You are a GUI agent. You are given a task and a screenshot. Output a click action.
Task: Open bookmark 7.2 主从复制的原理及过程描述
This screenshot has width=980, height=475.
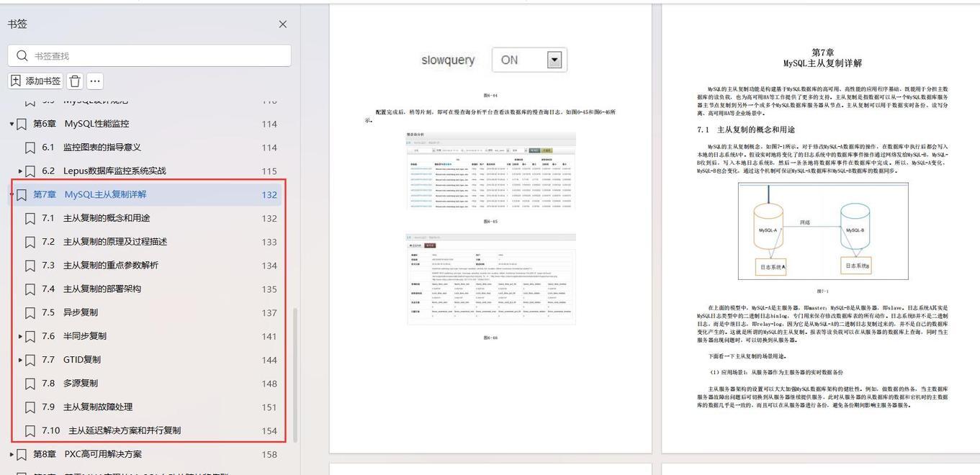(x=104, y=242)
